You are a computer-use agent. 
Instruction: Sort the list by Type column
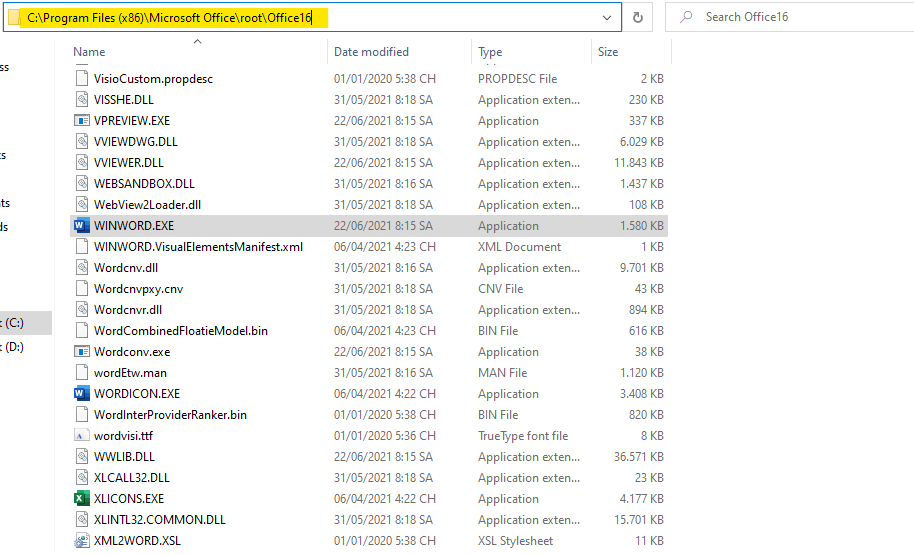490,52
